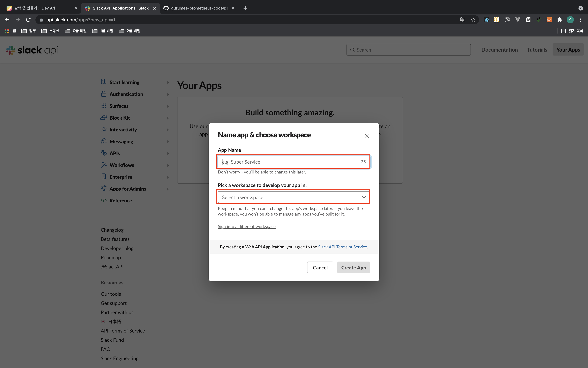Open the Select a workspace dropdown
This screenshot has width=588, height=368.
tap(294, 197)
